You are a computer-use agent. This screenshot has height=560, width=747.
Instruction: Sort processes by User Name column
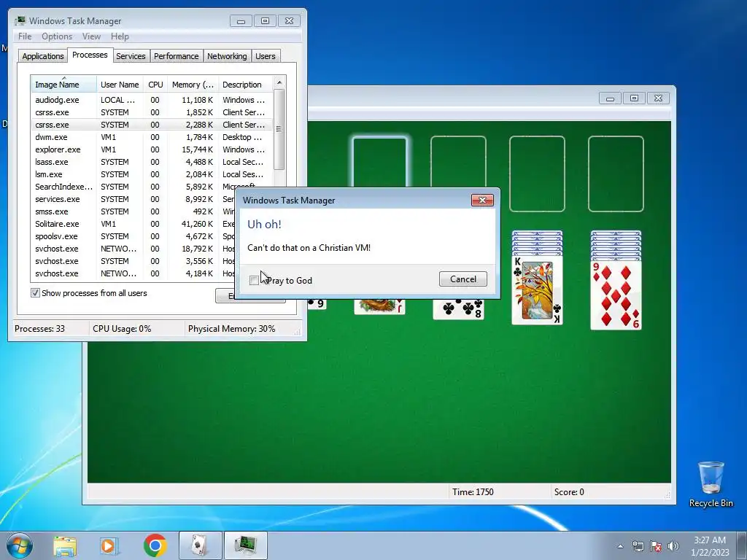(x=120, y=85)
